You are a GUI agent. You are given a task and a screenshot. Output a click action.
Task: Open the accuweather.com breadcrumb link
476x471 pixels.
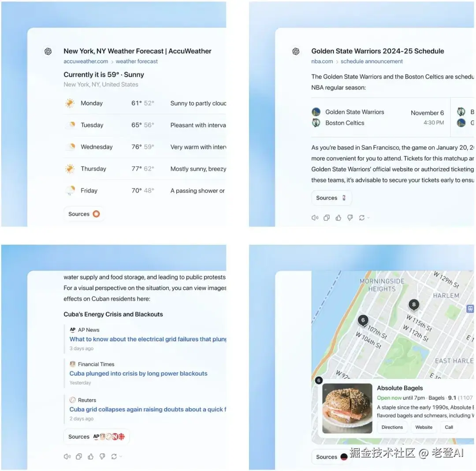pos(86,61)
